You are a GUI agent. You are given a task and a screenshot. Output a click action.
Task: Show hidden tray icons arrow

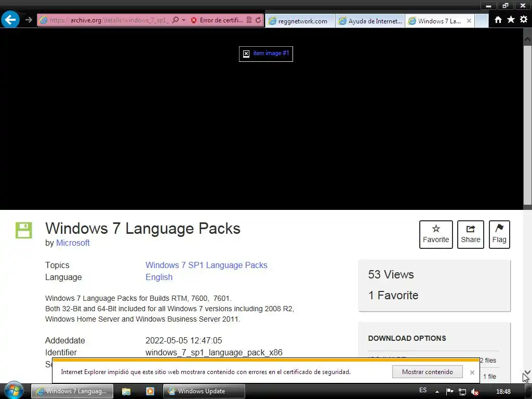click(x=437, y=392)
